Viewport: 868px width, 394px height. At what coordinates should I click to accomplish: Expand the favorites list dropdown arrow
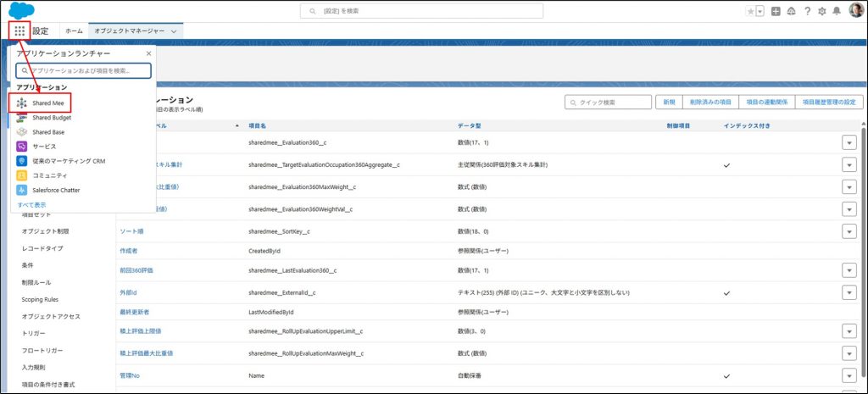(x=759, y=11)
